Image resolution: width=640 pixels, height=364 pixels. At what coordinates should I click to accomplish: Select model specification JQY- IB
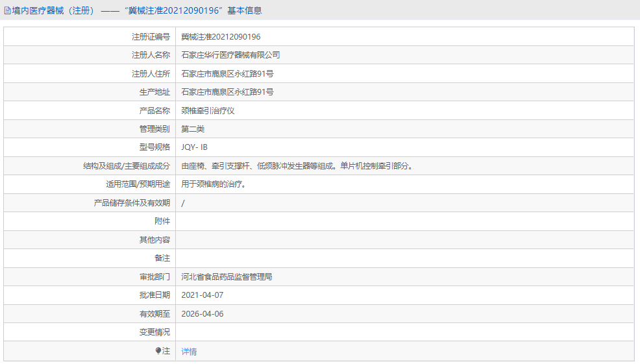tap(194, 147)
